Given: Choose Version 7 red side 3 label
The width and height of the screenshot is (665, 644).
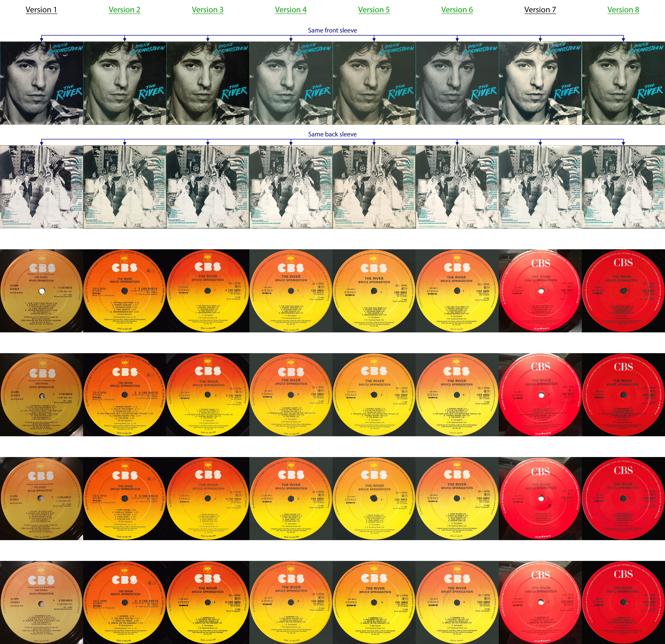Looking at the screenshot, I should (540, 498).
